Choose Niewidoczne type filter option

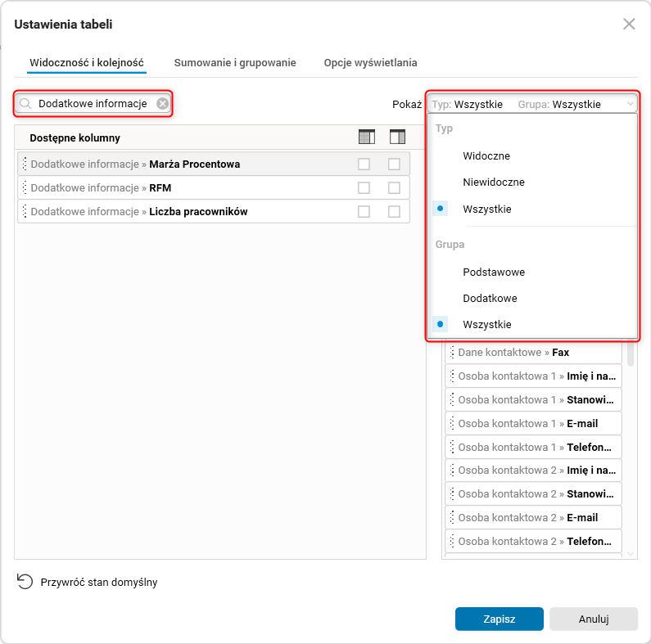point(493,182)
